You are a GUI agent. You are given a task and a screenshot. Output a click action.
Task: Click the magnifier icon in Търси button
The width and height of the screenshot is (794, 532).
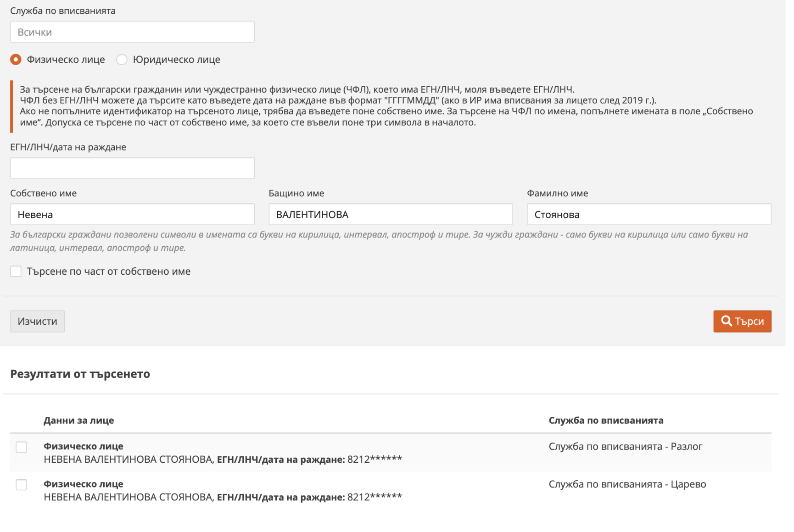(726, 321)
